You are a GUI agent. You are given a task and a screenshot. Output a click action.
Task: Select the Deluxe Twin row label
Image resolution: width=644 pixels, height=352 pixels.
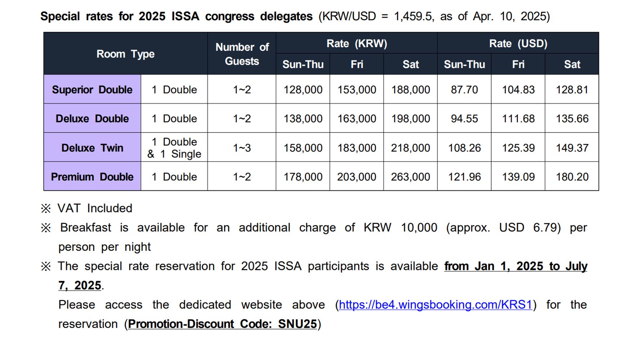pyautogui.click(x=92, y=148)
